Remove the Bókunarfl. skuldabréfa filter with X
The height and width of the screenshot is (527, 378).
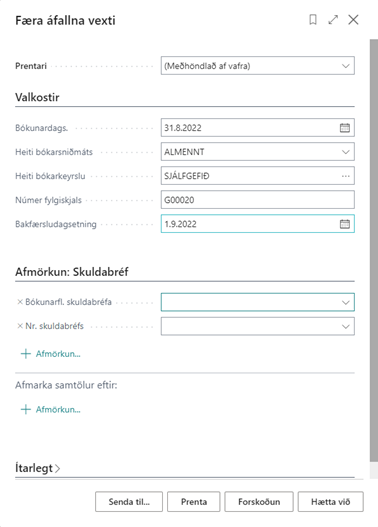(20, 302)
